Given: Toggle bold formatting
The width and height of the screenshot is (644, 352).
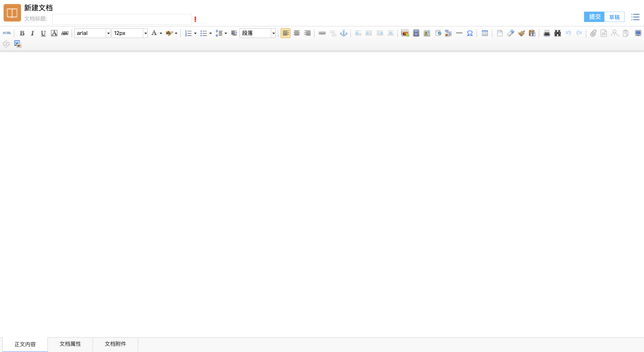Looking at the screenshot, I should pyautogui.click(x=22, y=33).
